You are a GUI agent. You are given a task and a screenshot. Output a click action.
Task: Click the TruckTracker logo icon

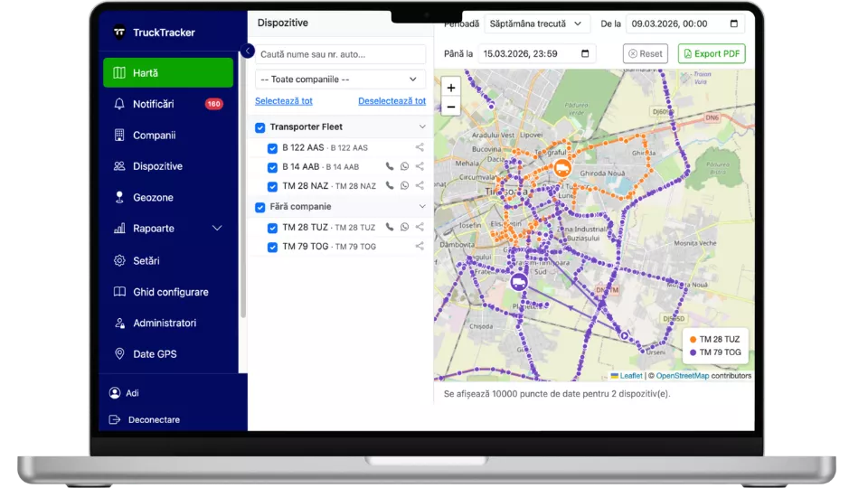(x=119, y=33)
